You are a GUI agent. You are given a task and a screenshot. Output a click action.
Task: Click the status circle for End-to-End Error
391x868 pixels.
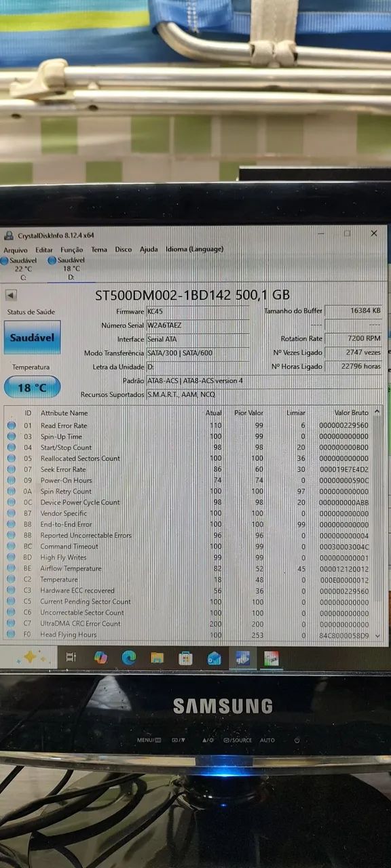point(11,524)
